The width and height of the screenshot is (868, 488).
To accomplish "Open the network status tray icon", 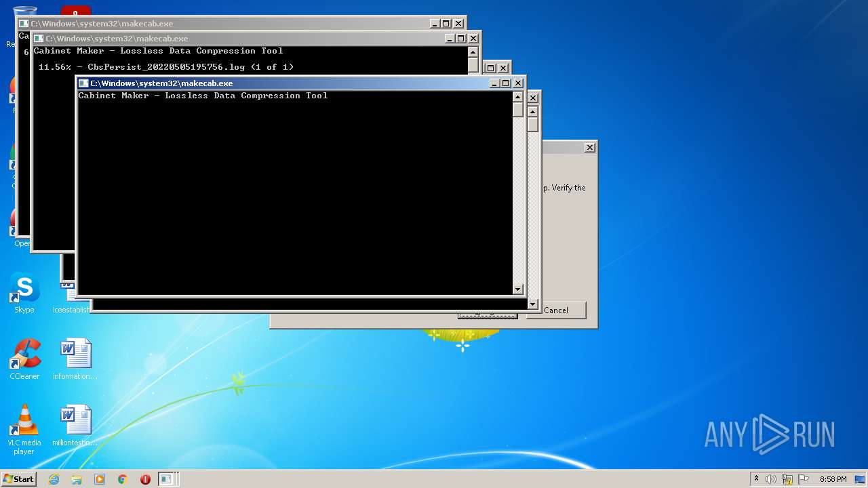I will (787, 479).
